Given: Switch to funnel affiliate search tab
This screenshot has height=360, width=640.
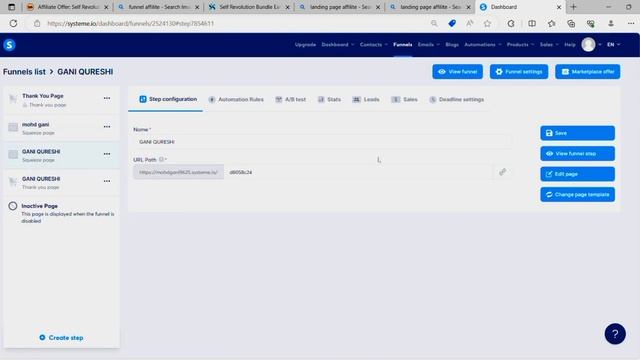Looking at the screenshot, I should [158, 7].
